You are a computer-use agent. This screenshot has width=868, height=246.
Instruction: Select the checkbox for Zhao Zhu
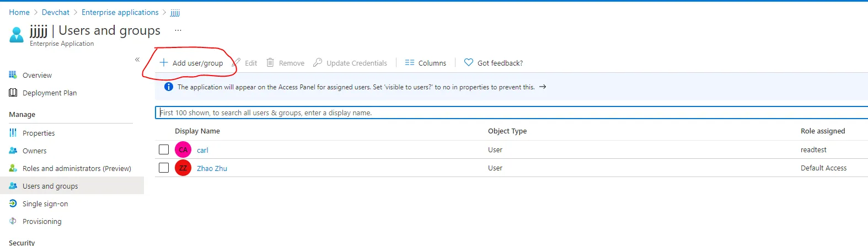[164, 168]
